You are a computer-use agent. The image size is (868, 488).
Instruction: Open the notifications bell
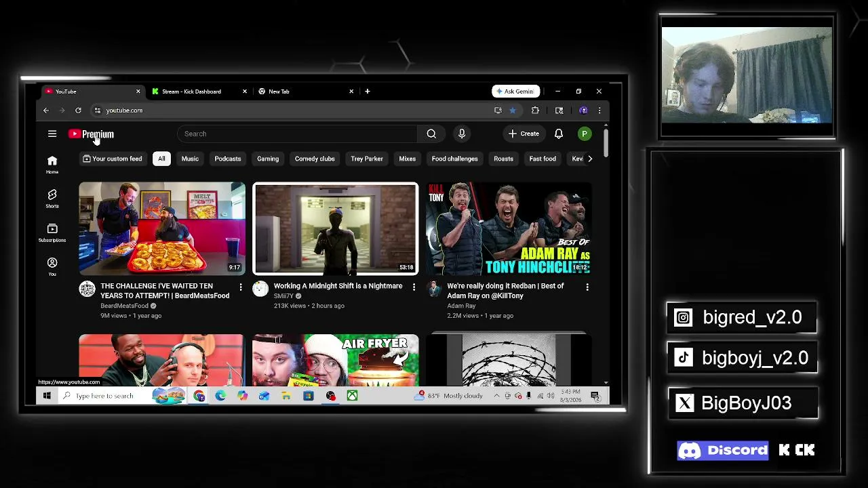pyautogui.click(x=559, y=134)
